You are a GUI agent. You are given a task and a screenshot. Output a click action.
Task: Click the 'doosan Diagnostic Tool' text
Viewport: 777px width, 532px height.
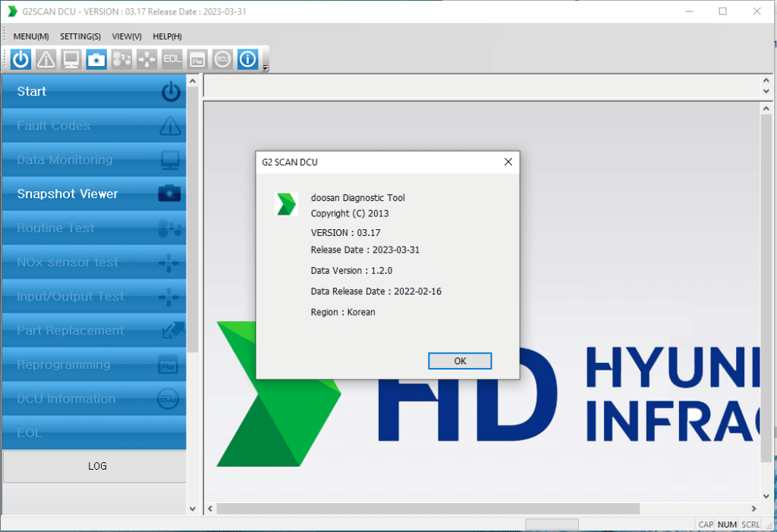point(358,198)
